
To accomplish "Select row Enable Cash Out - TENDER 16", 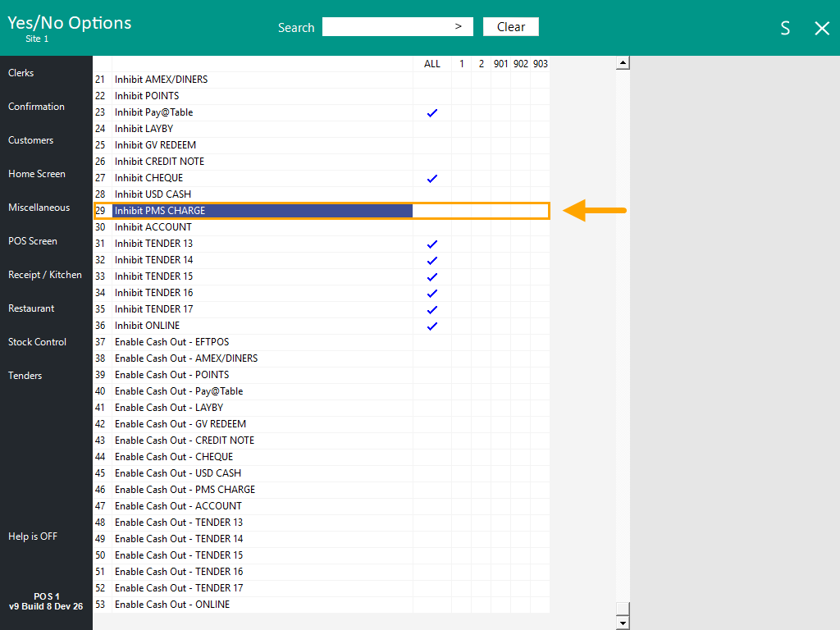I will [322, 572].
